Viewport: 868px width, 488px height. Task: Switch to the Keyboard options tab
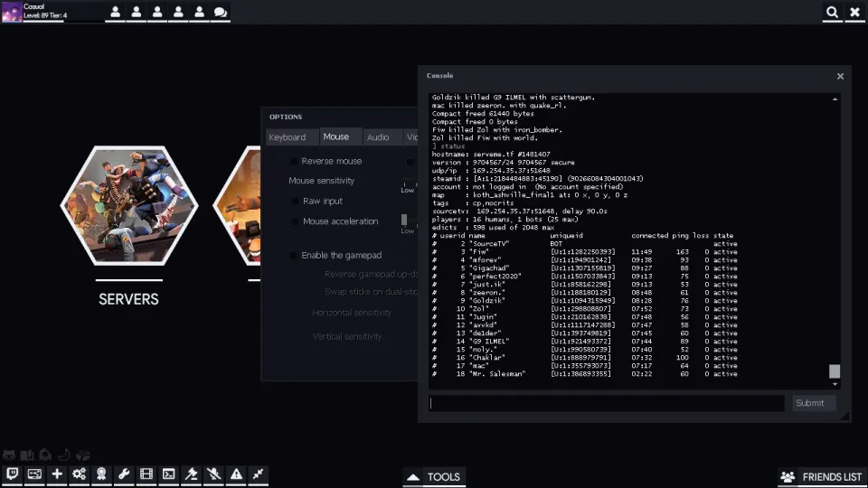coord(287,137)
